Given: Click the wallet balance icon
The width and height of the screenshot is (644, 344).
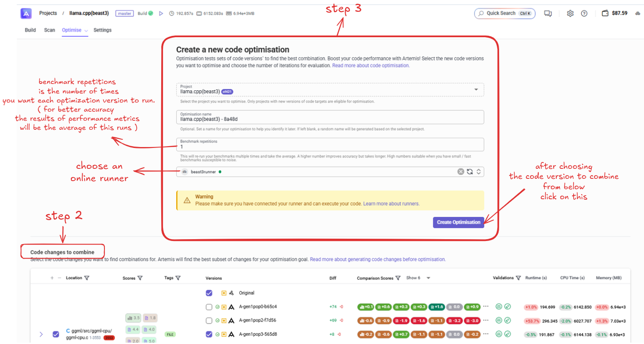Looking at the screenshot, I should (605, 14).
